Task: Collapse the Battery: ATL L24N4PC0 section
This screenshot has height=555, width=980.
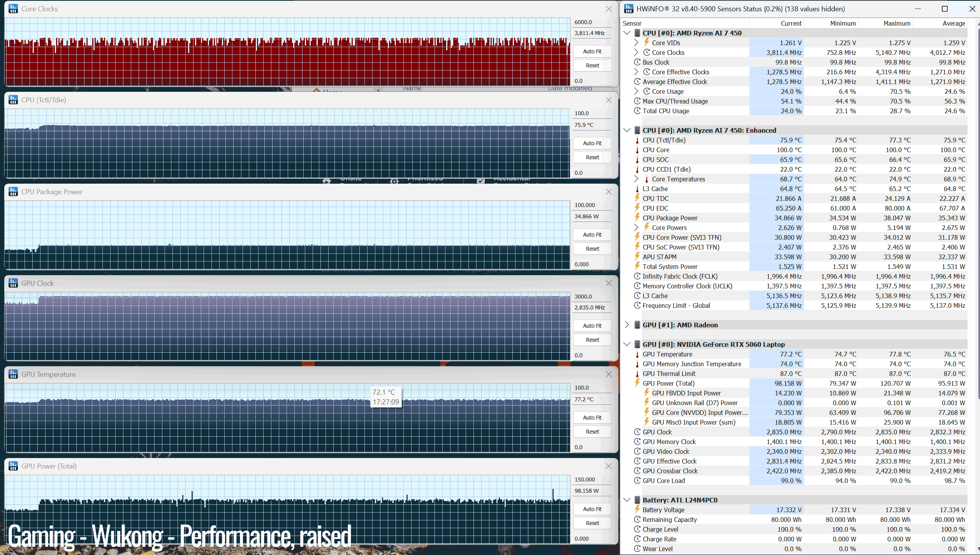Action: click(627, 500)
